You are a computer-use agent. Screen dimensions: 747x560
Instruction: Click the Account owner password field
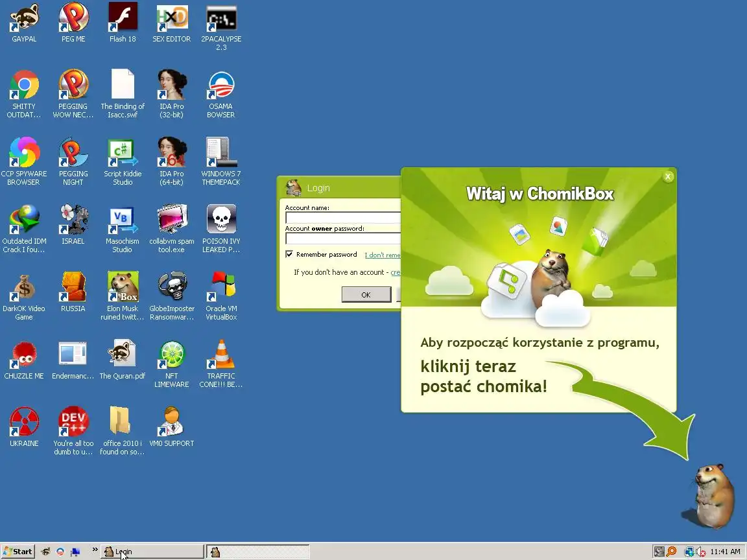tap(343, 239)
